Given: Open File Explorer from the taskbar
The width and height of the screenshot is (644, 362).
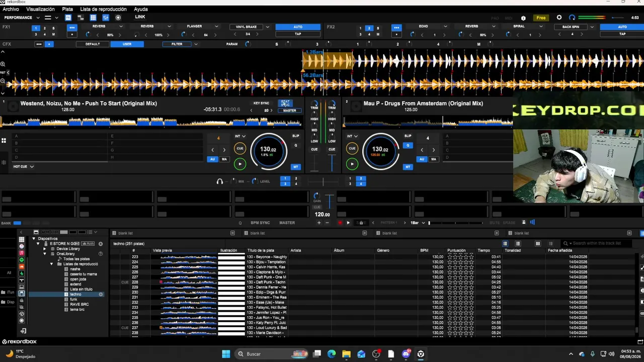Looking at the screenshot, I should (346, 354).
